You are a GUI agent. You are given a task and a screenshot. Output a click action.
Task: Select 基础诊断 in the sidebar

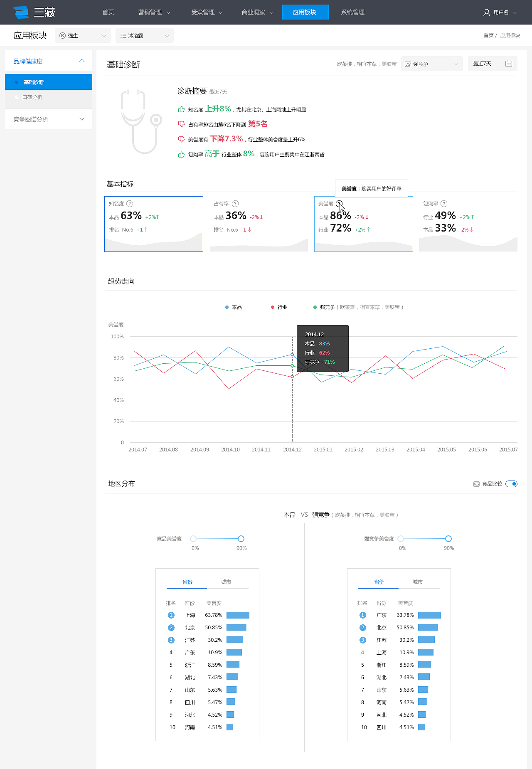click(49, 82)
